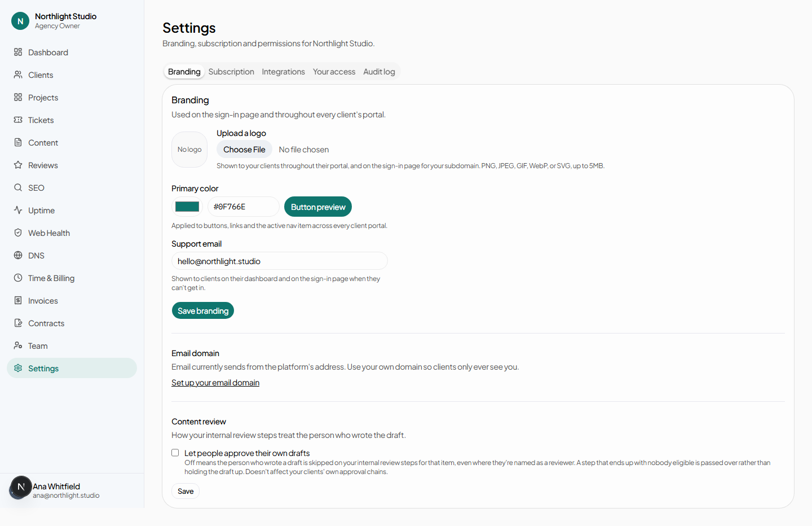The height and width of the screenshot is (526, 812).
Task: Click the 'No file chosen' text
Action: click(x=304, y=150)
